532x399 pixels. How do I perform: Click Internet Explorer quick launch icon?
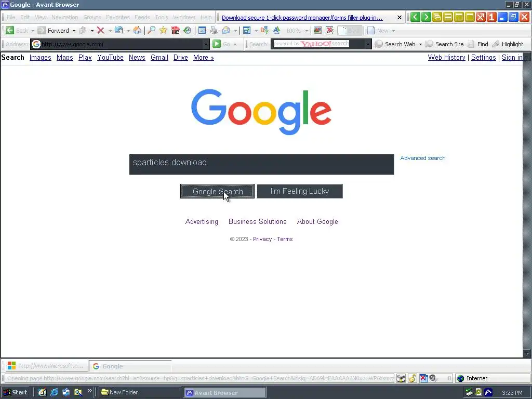click(54, 392)
